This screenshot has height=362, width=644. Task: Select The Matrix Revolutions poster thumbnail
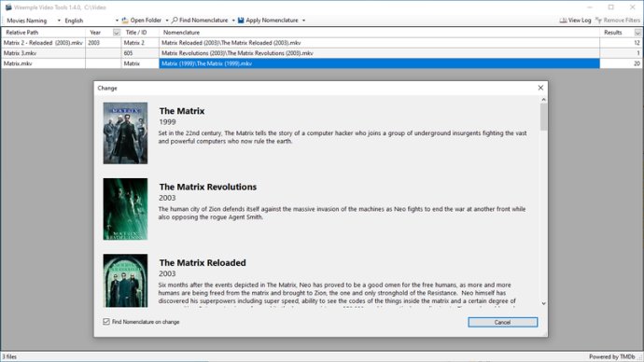pos(125,209)
